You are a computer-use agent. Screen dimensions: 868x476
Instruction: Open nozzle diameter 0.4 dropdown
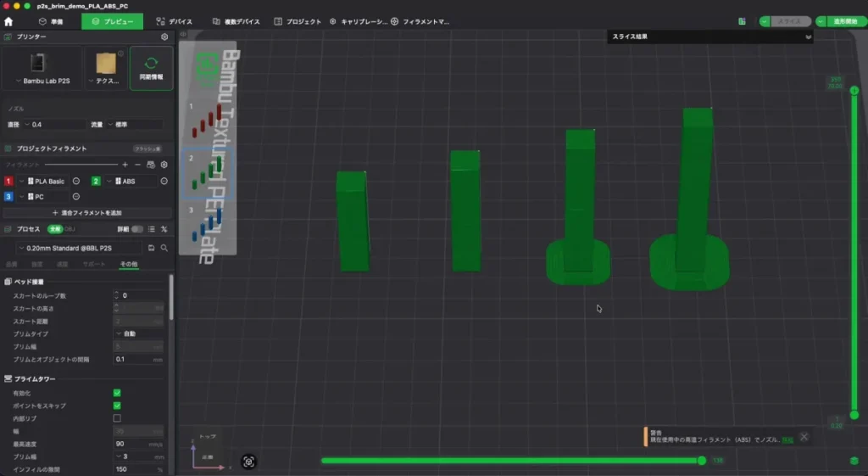[54, 125]
